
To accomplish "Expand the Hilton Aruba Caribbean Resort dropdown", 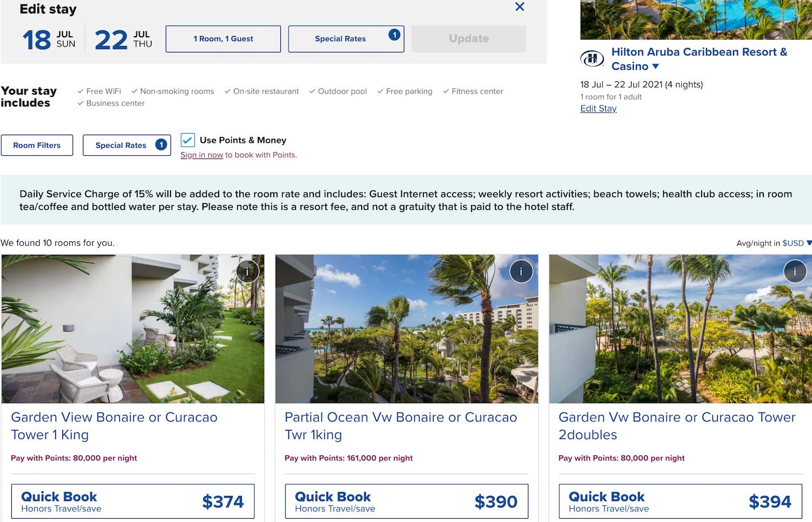I will pyautogui.click(x=656, y=67).
